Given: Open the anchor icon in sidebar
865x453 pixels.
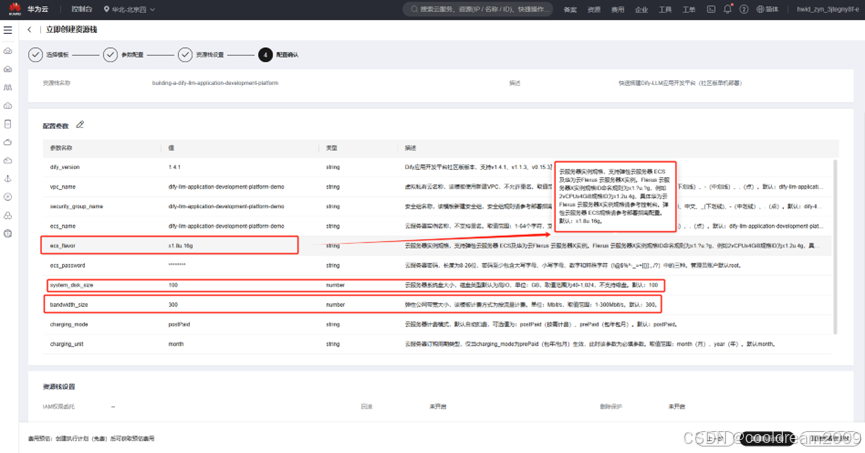Looking at the screenshot, I should pos(8,179).
